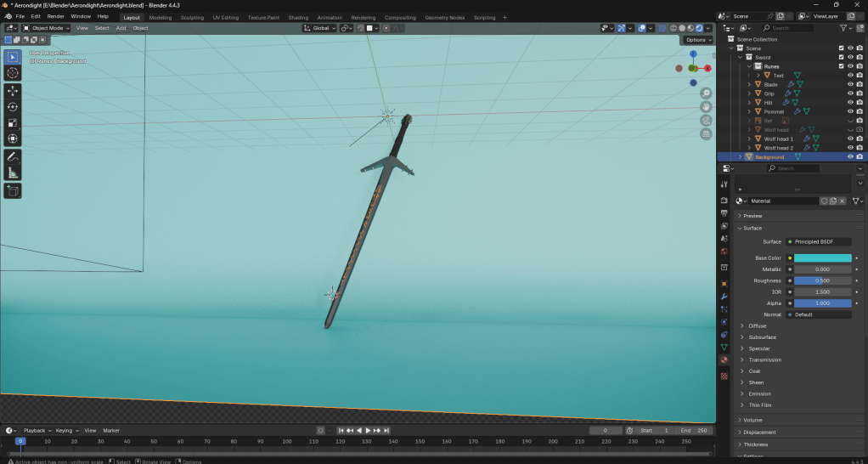Click the Principled BSDF surface button
Screen dimensions: 868x464
pos(820,241)
